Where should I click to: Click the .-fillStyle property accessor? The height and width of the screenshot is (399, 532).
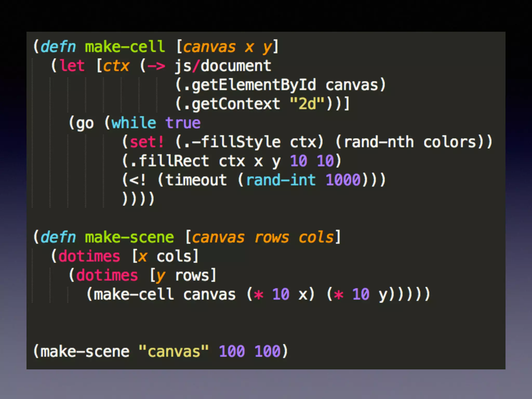pyautogui.click(x=232, y=142)
